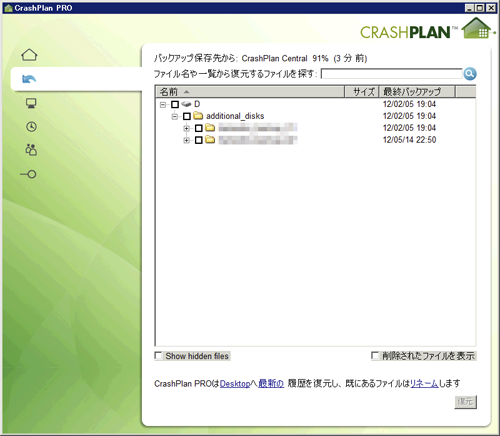Click the D drive icon
500x436 pixels.
pyautogui.click(x=186, y=104)
